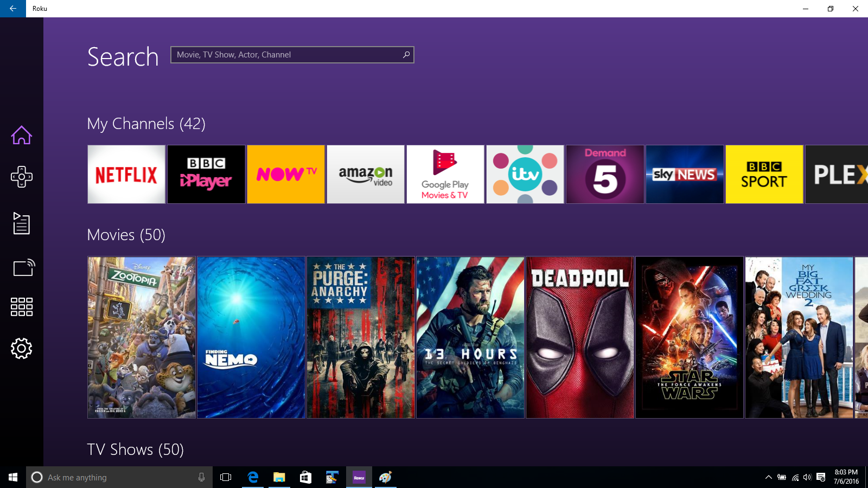Launch the BBC iPlayer channel
This screenshot has width=868, height=488.
point(206,175)
